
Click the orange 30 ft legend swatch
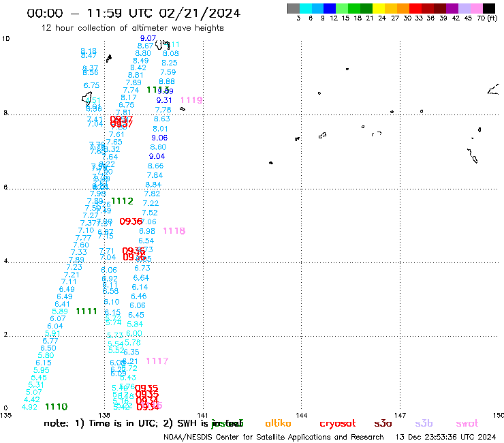pos(403,8)
